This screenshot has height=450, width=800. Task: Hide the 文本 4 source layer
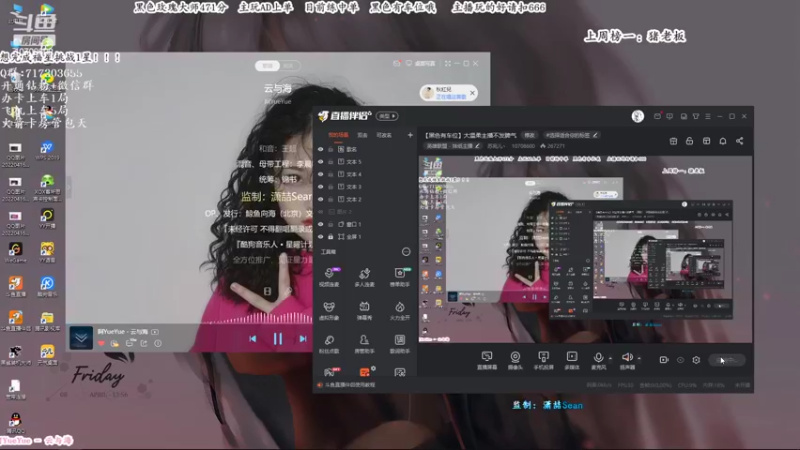(320, 174)
